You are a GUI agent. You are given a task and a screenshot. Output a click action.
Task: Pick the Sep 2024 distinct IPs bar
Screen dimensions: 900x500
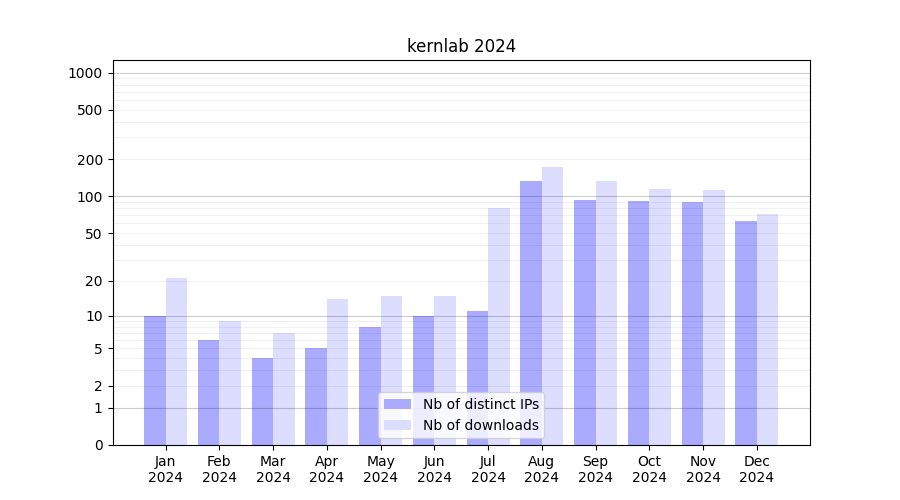[x=584, y=322]
